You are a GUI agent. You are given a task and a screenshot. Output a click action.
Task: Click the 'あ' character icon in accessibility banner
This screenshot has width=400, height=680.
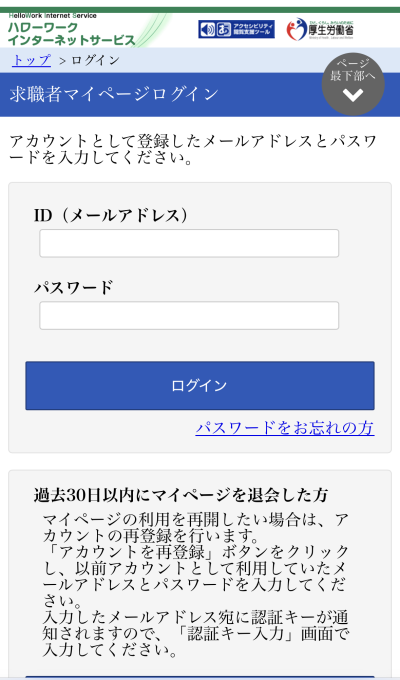click(224, 29)
